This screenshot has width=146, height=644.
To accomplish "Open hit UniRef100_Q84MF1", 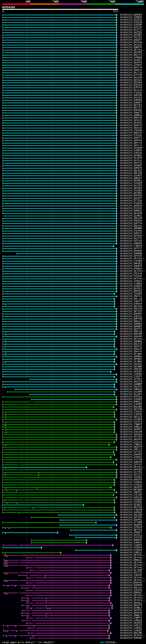I will click(131, 429).
